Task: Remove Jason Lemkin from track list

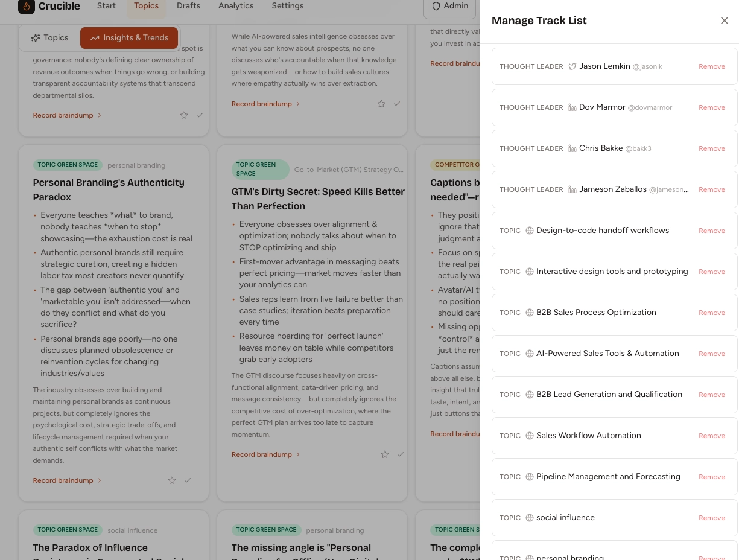Action: [712, 66]
